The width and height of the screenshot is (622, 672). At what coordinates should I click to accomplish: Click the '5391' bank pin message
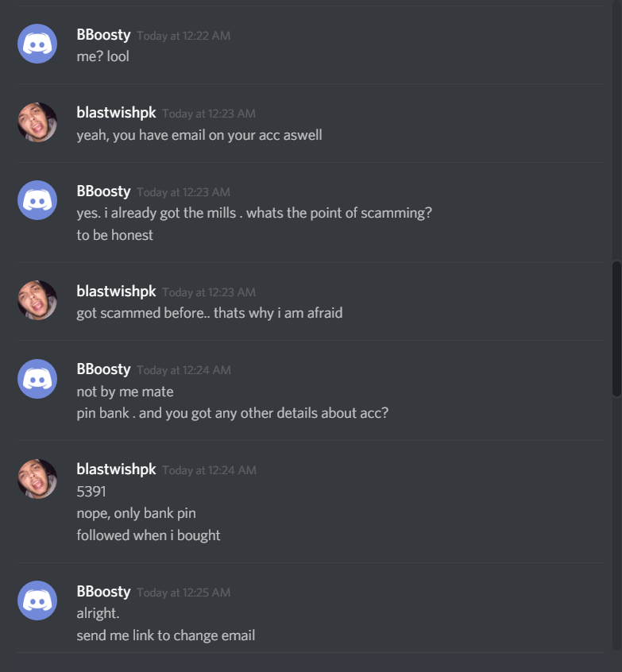[91, 491]
